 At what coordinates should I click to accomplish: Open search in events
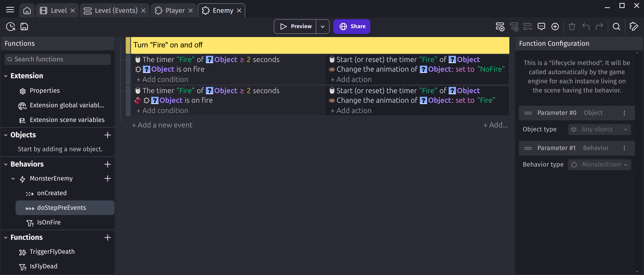click(x=616, y=27)
